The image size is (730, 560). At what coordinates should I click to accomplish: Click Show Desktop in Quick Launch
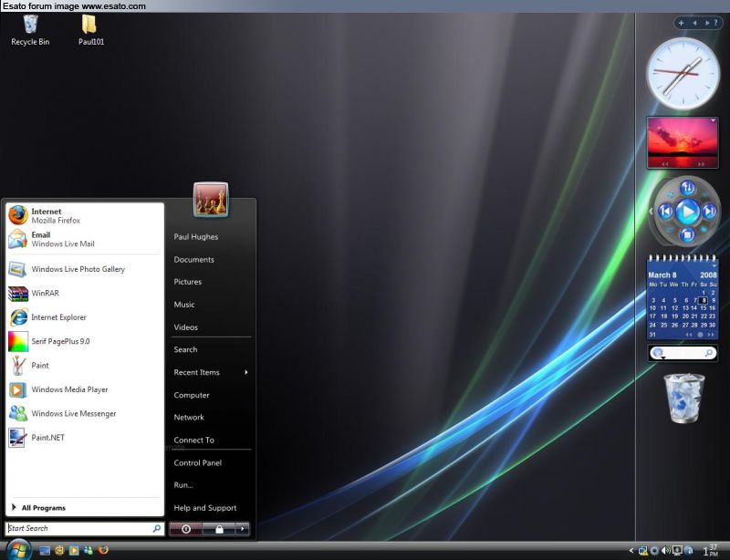45,551
